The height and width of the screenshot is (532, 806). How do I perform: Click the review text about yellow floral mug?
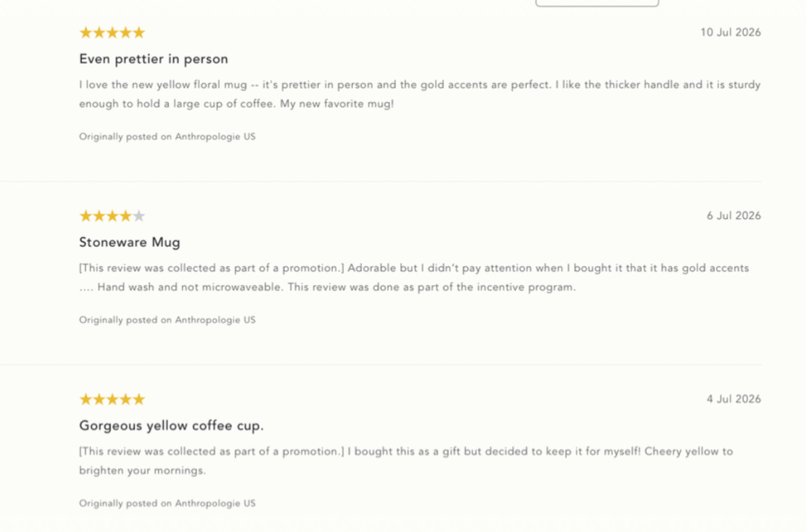coord(420,94)
